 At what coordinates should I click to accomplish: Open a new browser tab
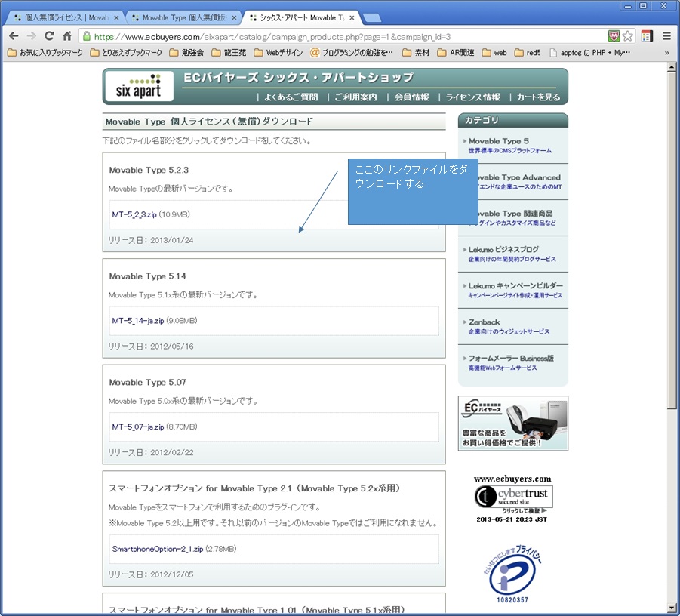click(371, 18)
